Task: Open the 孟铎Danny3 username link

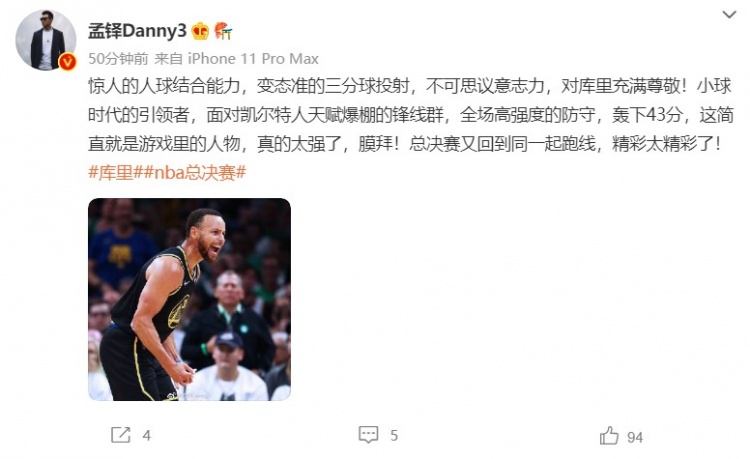Action: (137, 32)
